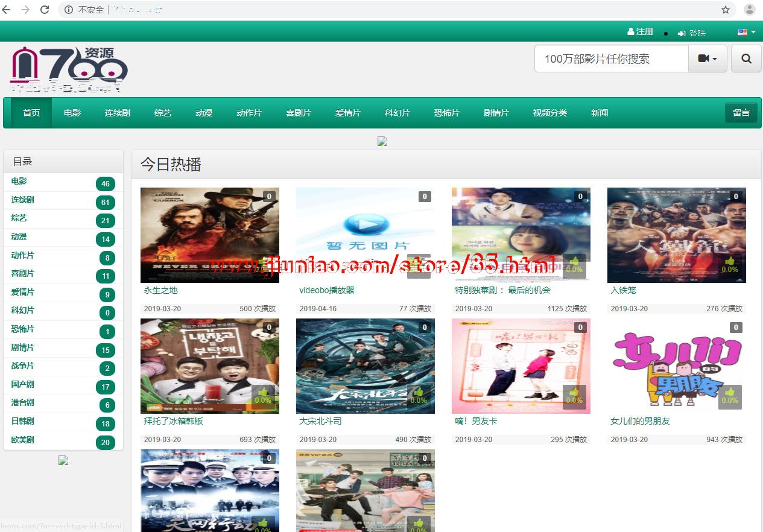Click the magnifier search button

[746, 59]
